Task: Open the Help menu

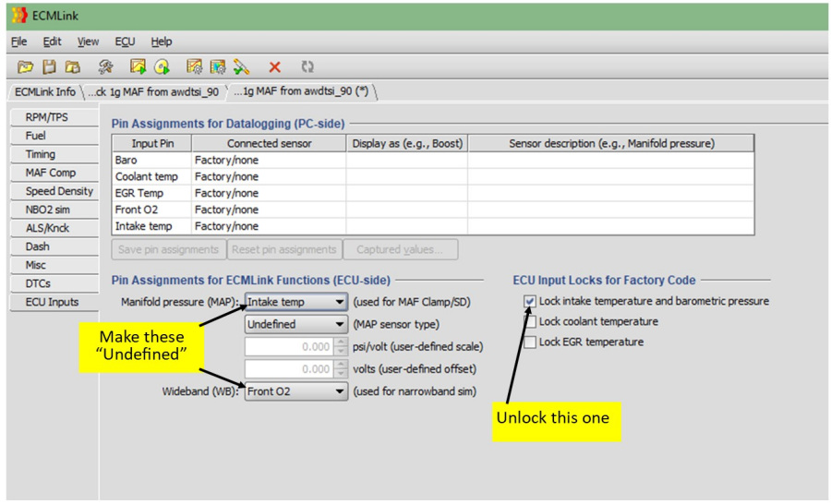Action: click(x=161, y=42)
